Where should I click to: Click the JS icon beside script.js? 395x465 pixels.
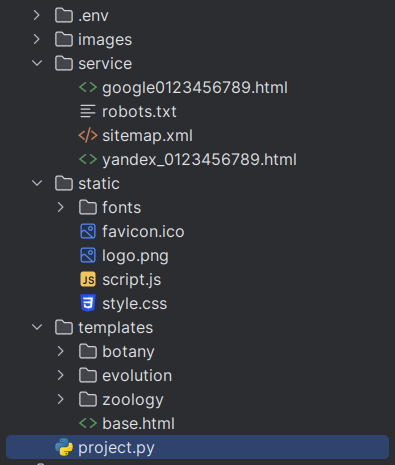88,279
